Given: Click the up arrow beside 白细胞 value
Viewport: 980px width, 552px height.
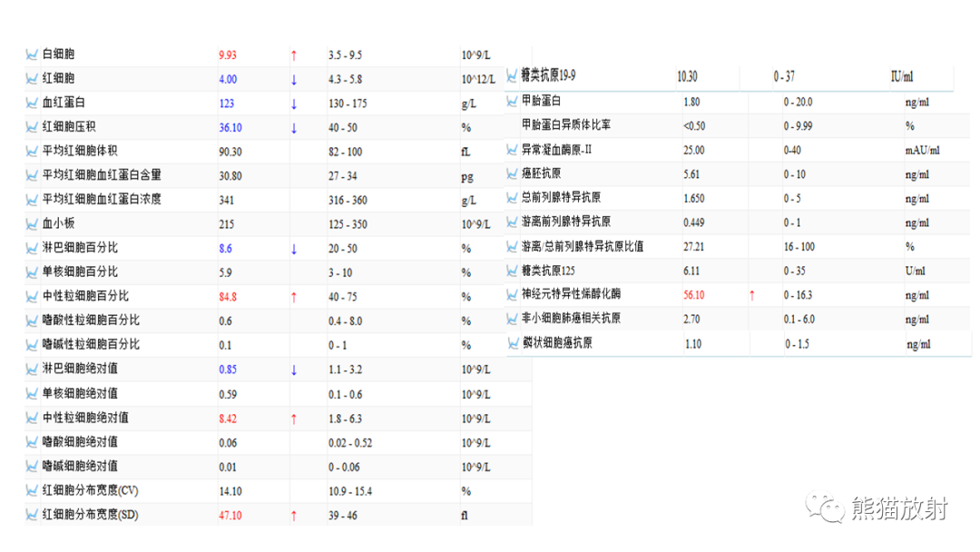Looking at the screenshot, I should tap(294, 55).
